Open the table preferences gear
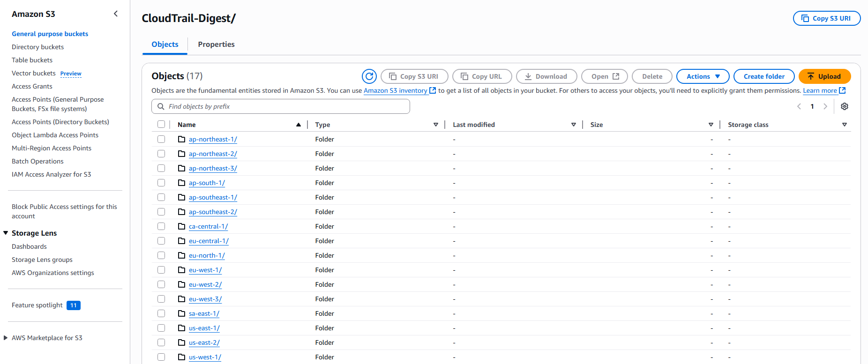 [845, 106]
